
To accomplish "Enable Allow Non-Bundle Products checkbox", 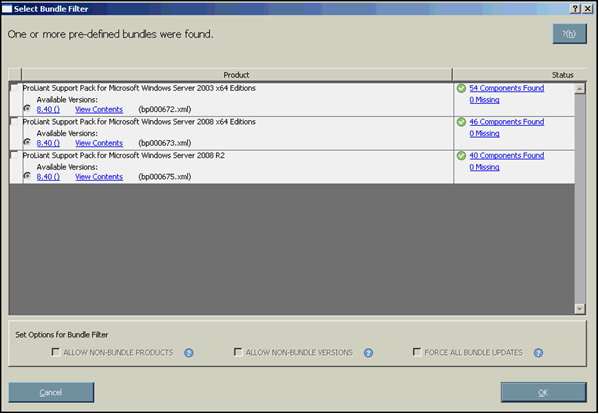I will tap(56, 352).
